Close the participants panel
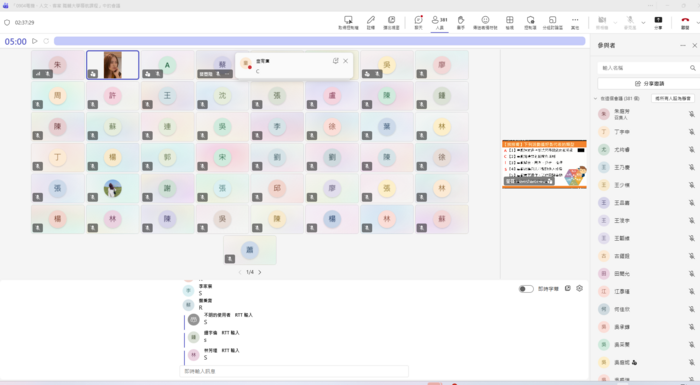 (695, 46)
